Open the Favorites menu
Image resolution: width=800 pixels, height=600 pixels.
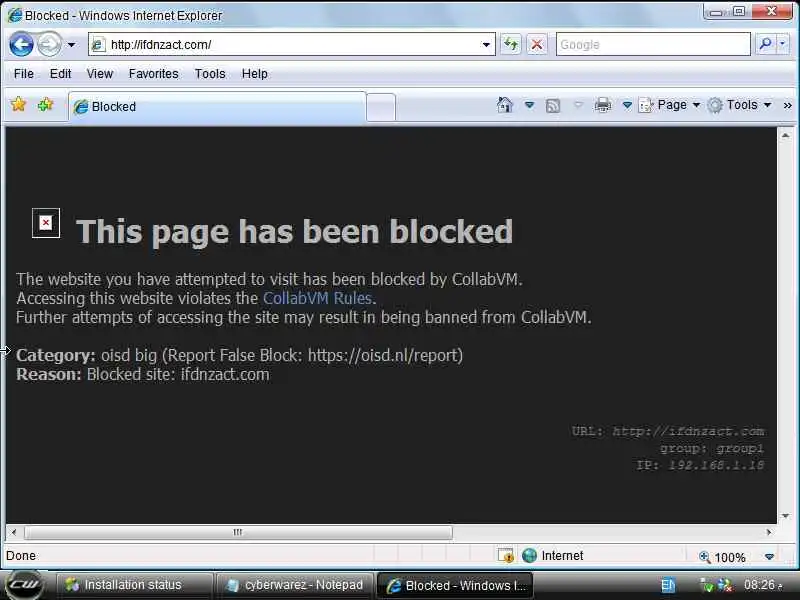(154, 74)
